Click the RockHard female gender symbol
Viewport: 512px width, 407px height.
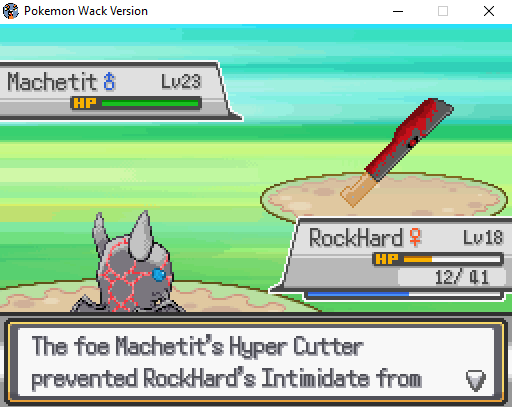tap(415, 237)
